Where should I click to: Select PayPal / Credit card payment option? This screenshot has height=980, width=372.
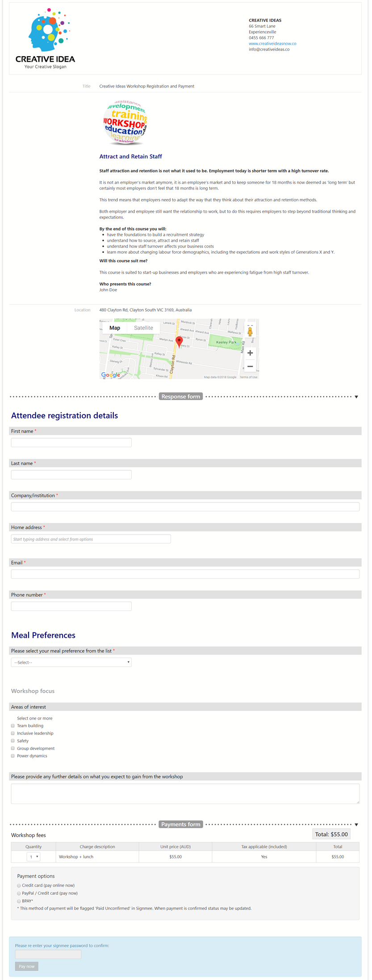(19, 893)
